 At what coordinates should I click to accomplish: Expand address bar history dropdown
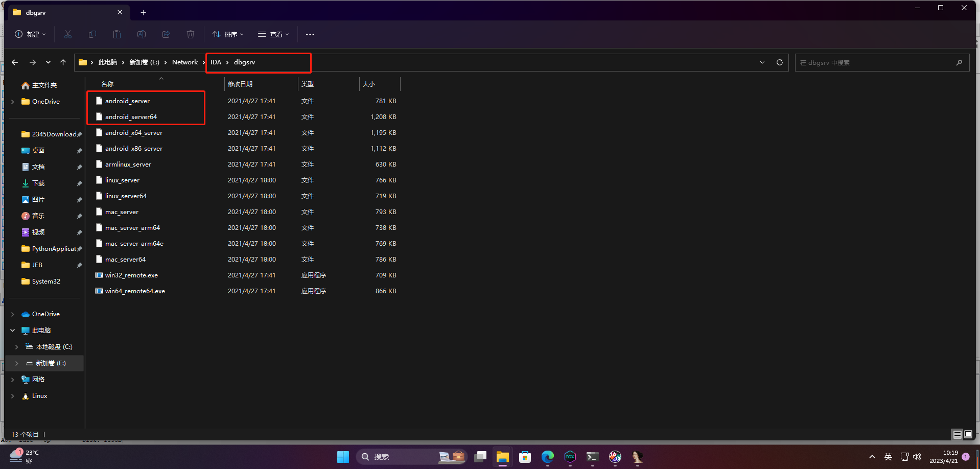[762, 62]
